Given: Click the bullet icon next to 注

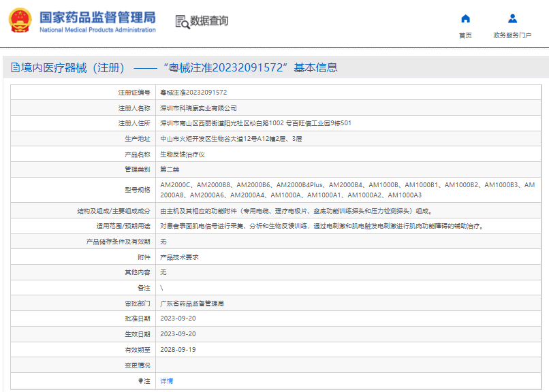Looking at the screenshot, I should pos(141,381).
